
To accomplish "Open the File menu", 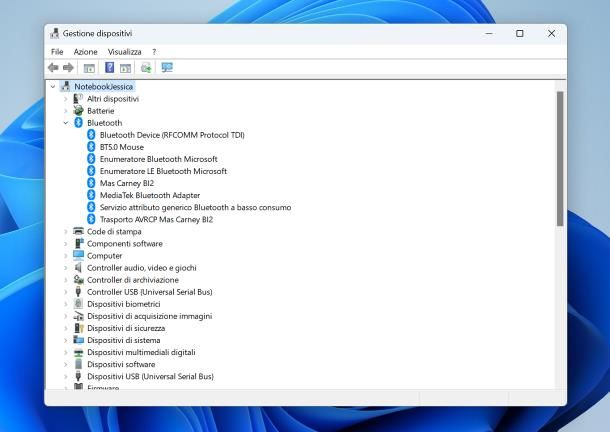I will [57, 52].
